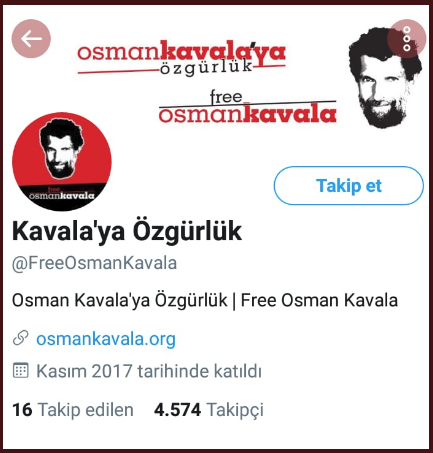View the 16 Takip edilen following list
Image resolution: width=433 pixels, height=453 pixels.
(x=73, y=410)
